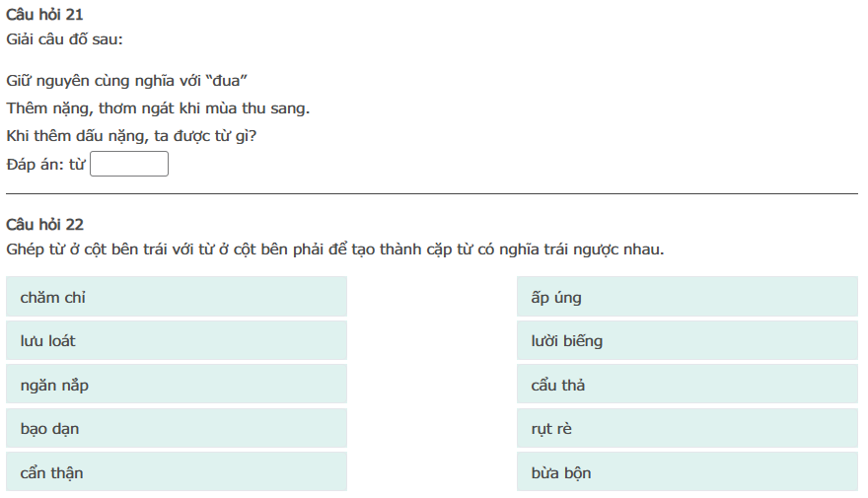Click the horizontal divider between the questions
This screenshot has width=868, height=498.
[432, 194]
